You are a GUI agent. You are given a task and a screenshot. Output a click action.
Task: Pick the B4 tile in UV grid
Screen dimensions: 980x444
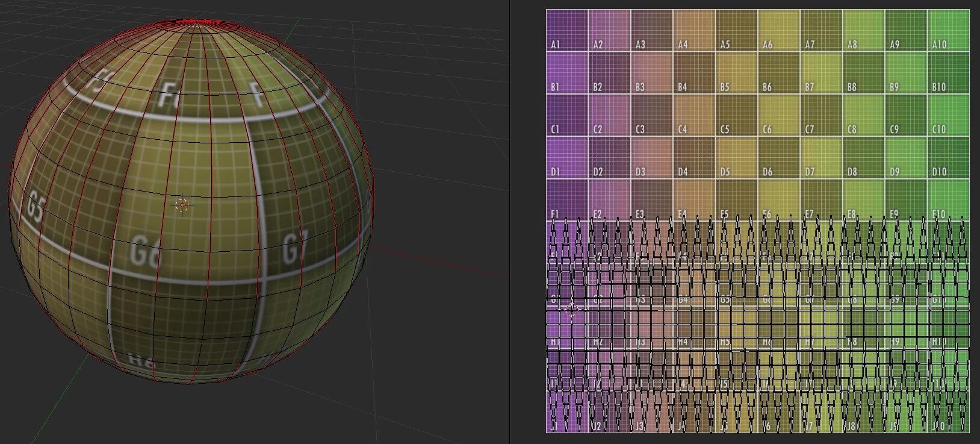tap(694, 72)
